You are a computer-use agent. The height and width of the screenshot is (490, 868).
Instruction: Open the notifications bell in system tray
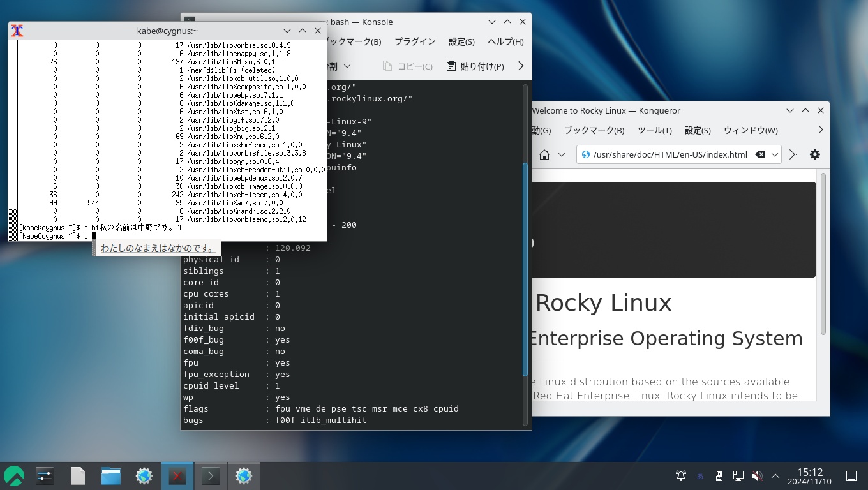coord(681,476)
